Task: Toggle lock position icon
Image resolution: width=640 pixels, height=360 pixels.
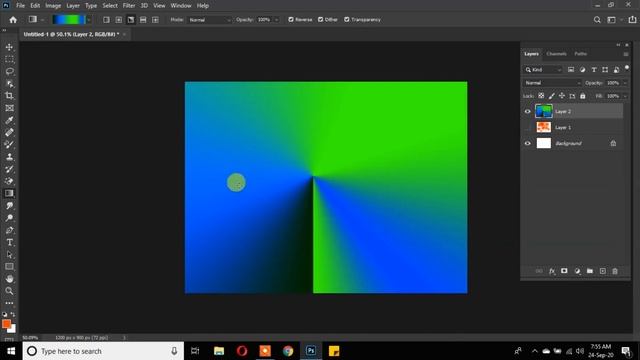Action: coord(562,96)
